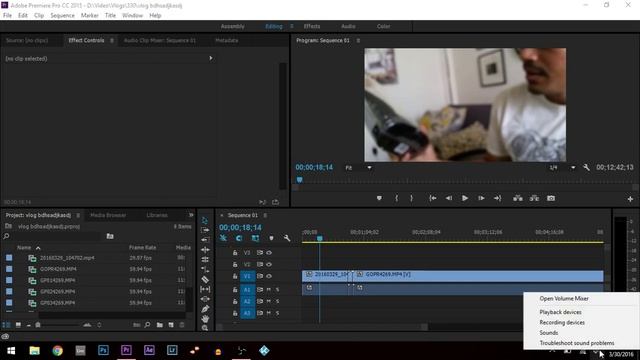Step forward one frame in Program monitor
The height and width of the screenshot is (360, 640).
click(481, 198)
